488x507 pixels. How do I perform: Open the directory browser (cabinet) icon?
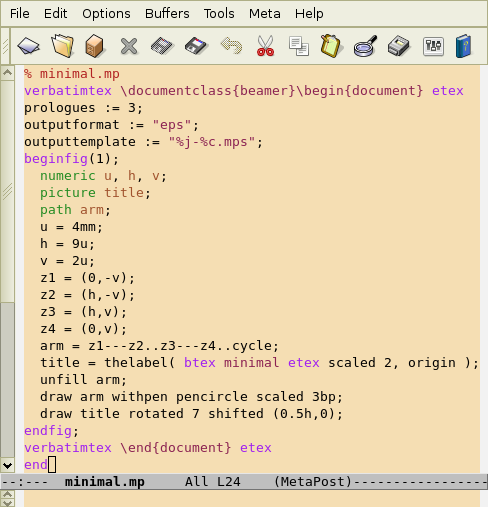pyautogui.click(x=95, y=46)
